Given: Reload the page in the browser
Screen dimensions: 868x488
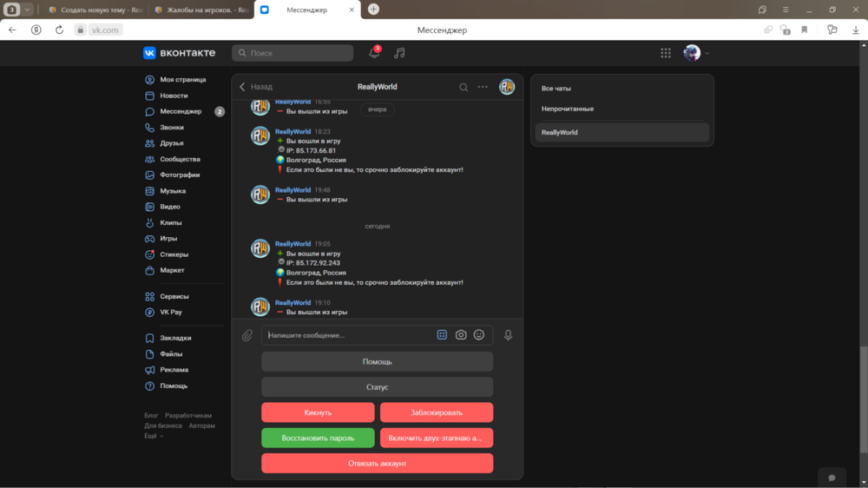Looking at the screenshot, I should 59,30.
